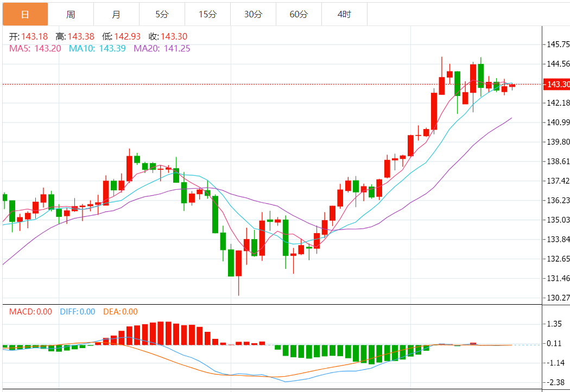Screen dimensions: 570x392
Task: Open the 5分 timeframe tab
Action: (x=162, y=15)
